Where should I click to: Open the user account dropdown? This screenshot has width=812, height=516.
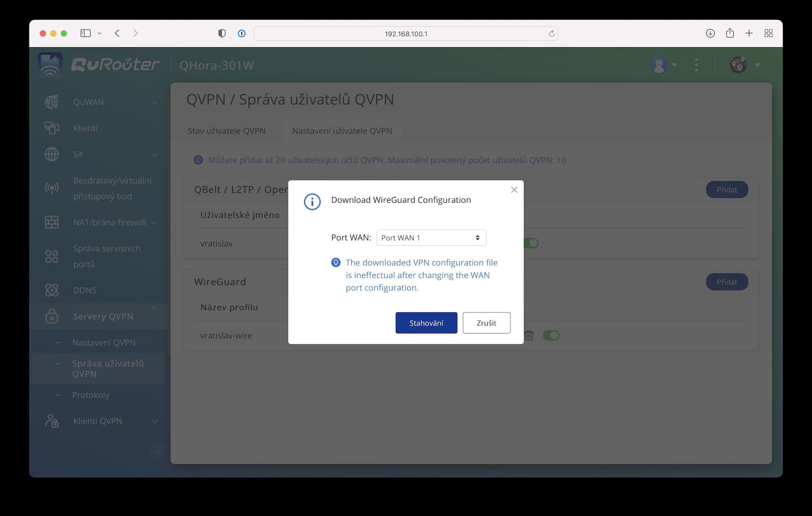(663, 65)
